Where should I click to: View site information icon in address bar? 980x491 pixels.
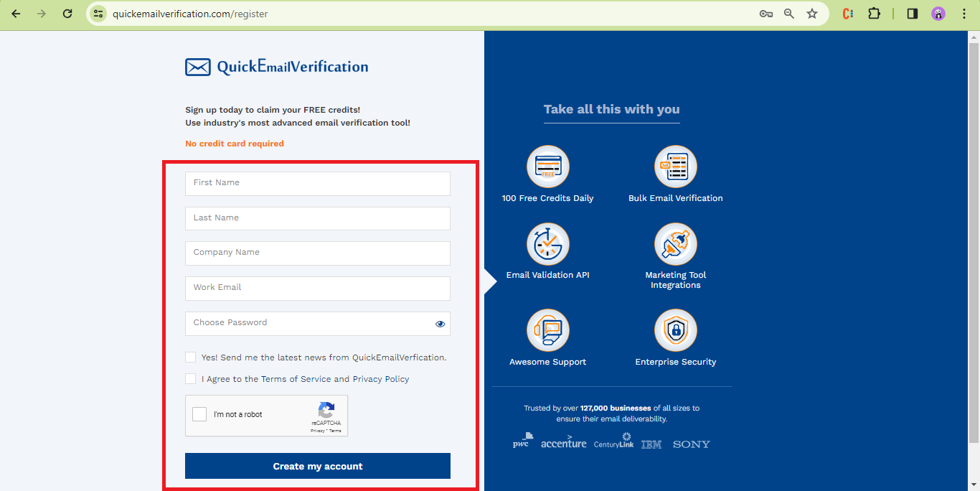click(x=99, y=14)
